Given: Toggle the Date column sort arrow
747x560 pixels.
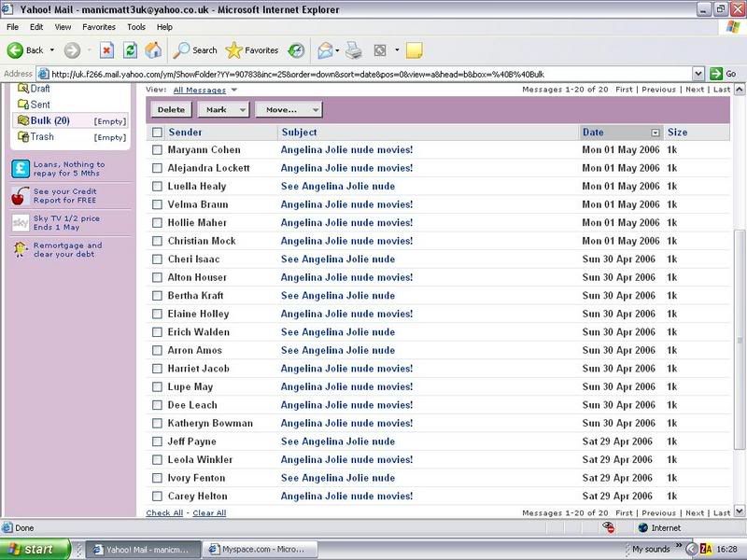Looking at the screenshot, I should tap(655, 133).
